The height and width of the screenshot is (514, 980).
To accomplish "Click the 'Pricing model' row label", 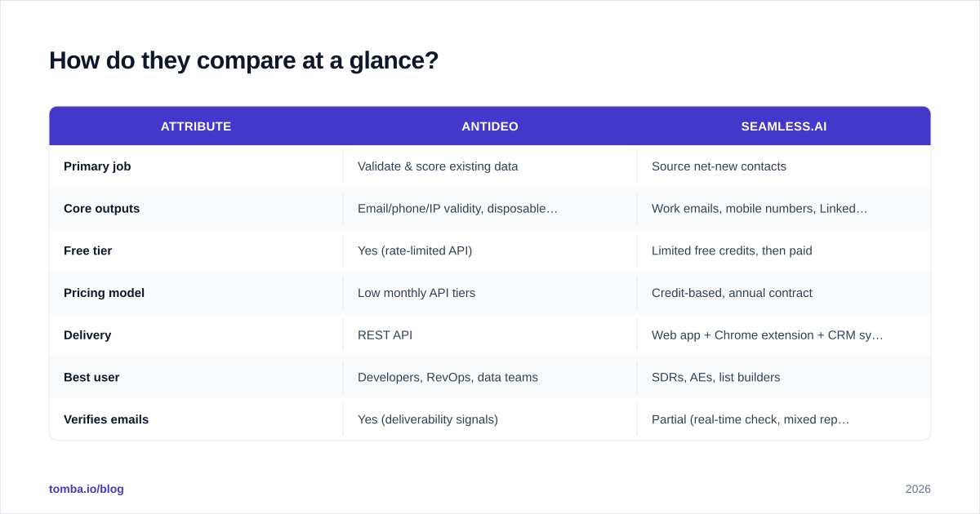I will 104,293.
